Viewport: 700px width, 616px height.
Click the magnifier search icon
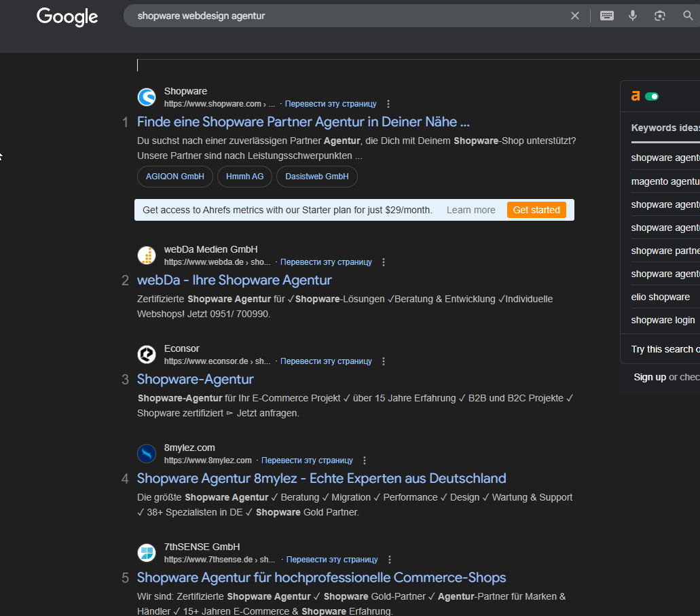(688, 16)
